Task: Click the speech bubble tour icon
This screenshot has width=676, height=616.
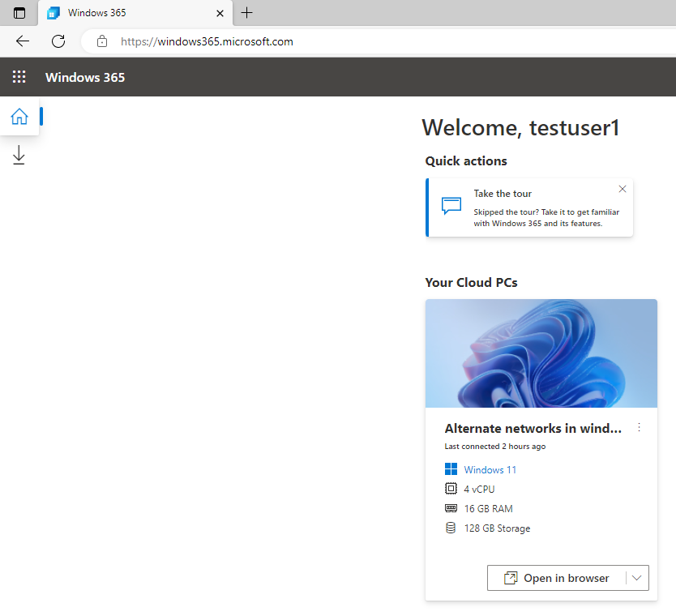Action: tap(451, 206)
